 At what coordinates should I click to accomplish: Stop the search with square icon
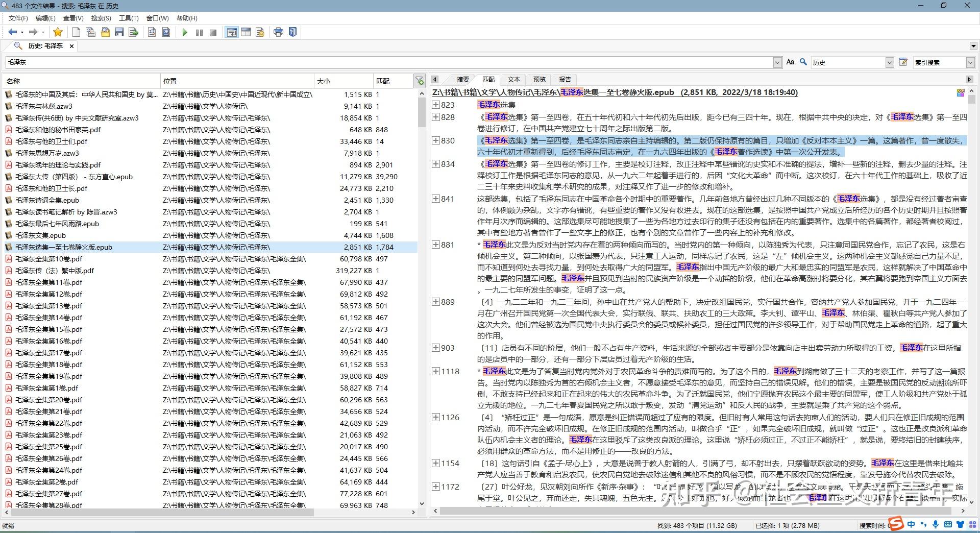click(x=213, y=32)
